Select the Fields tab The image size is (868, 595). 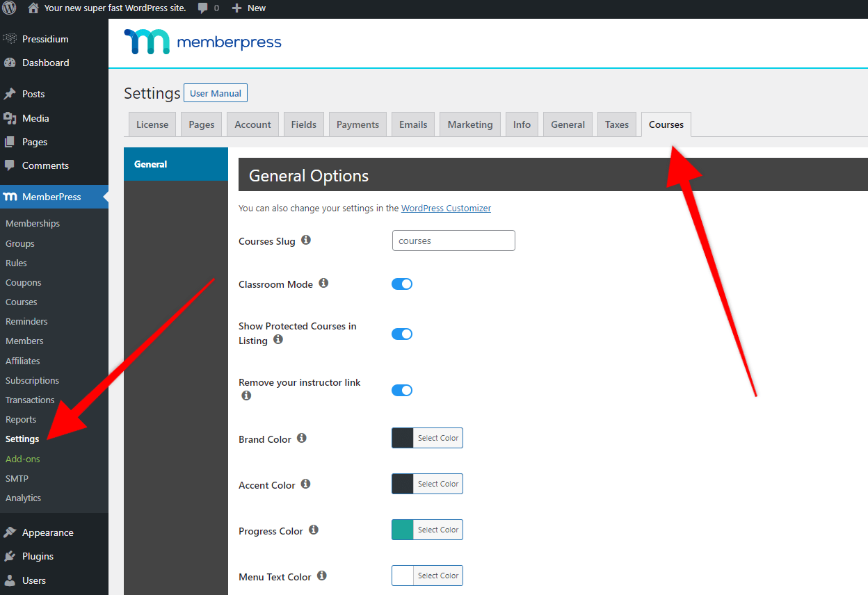pos(304,124)
